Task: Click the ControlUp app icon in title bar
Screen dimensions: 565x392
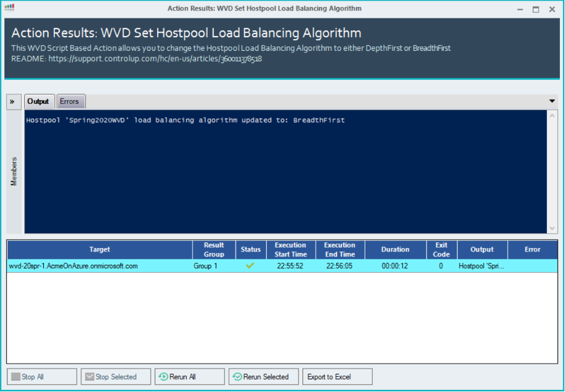Action: coord(9,7)
